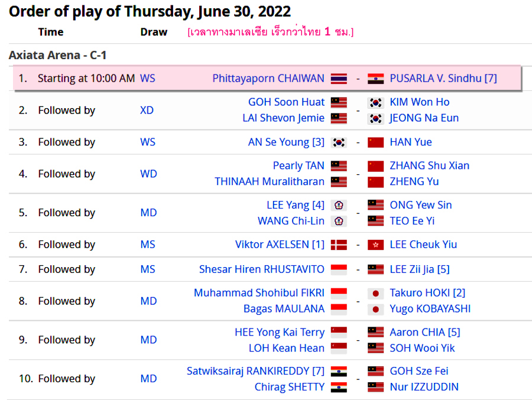Select the Axiata Arena - C-1 court heading

(58, 55)
